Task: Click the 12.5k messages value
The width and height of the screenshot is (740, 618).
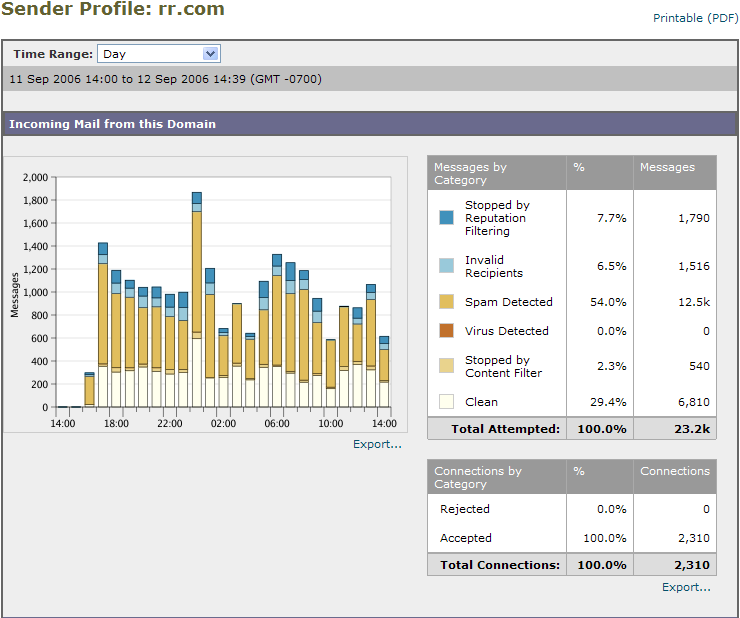Action: click(694, 302)
